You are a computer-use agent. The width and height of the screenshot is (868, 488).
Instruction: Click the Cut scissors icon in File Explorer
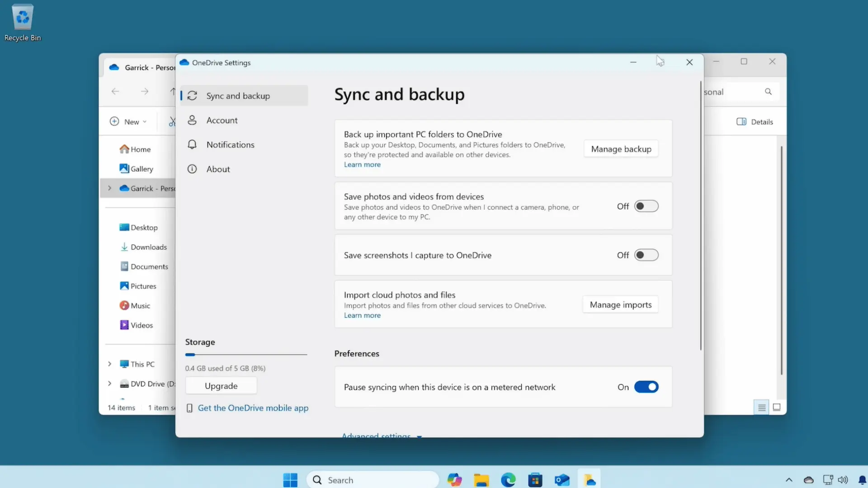pyautogui.click(x=172, y=122)
